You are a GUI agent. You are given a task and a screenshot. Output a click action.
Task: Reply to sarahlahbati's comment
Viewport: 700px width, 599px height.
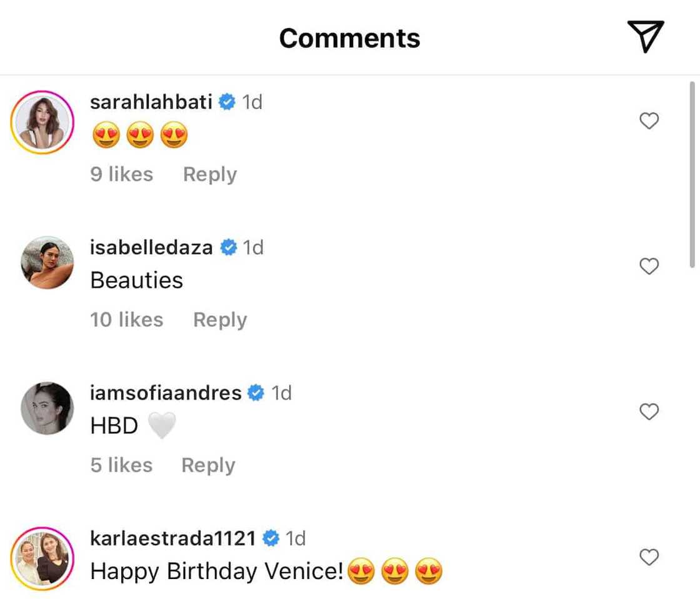tap(209, 174)
